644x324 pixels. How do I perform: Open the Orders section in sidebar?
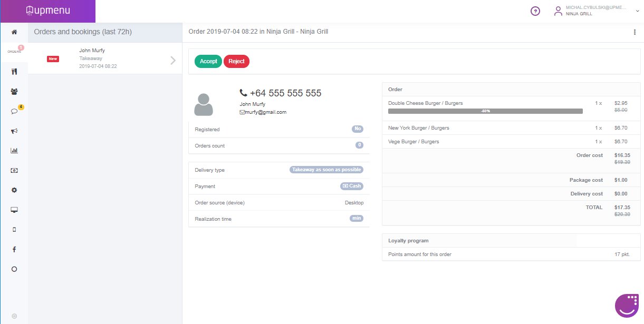click(x=14, y=52)
